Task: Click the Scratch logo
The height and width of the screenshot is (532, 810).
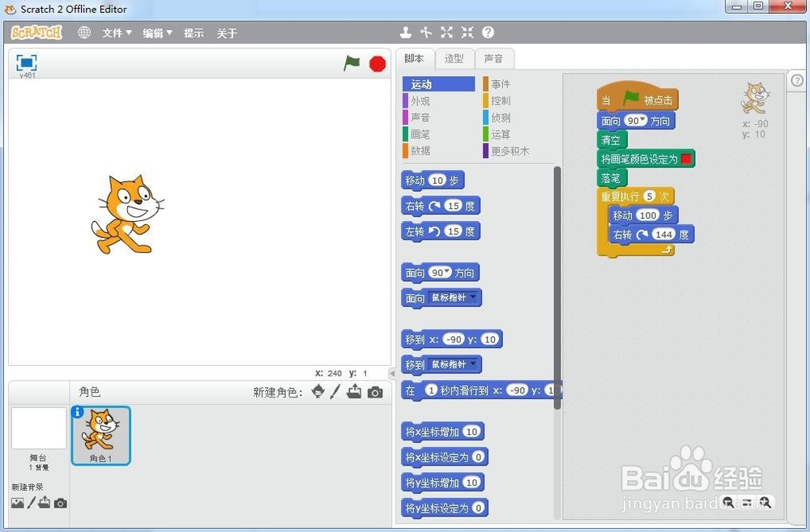Action: (36, 32)
